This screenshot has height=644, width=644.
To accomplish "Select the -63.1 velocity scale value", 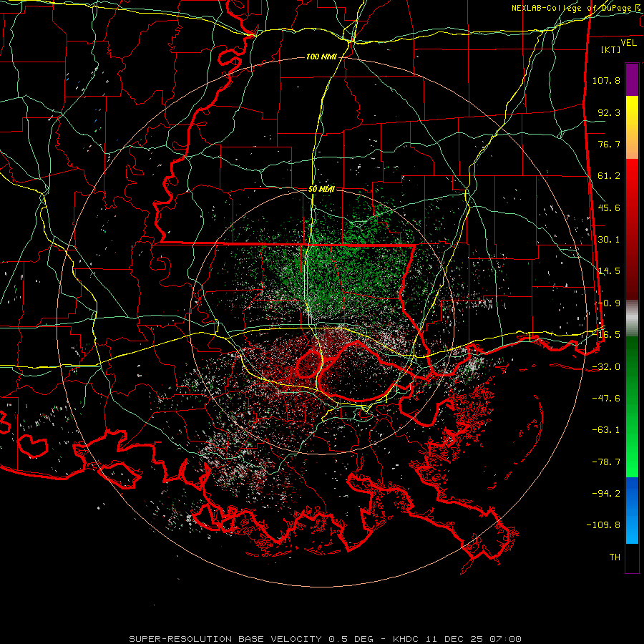I will tap(606, 430).
